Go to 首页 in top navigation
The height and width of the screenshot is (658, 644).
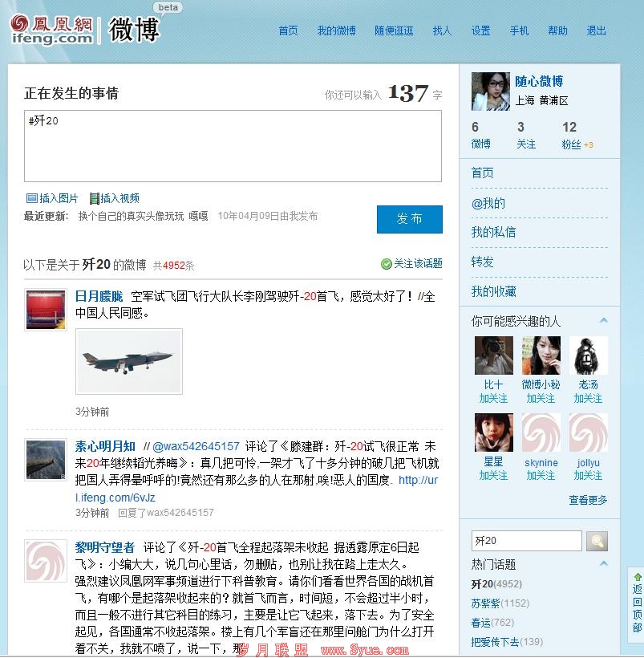point(288,30)
